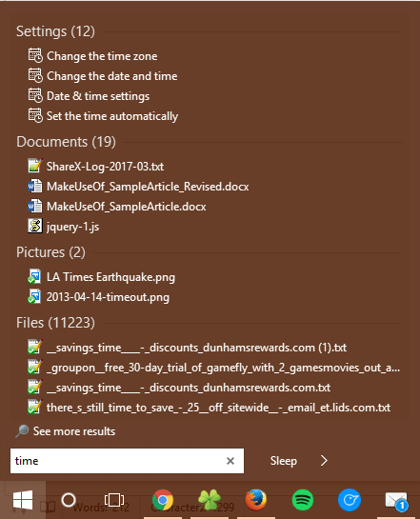Viewport: 420px width, 519px height.
Task: Open the blue circular app on taskbar
Action: click(350, 500)
